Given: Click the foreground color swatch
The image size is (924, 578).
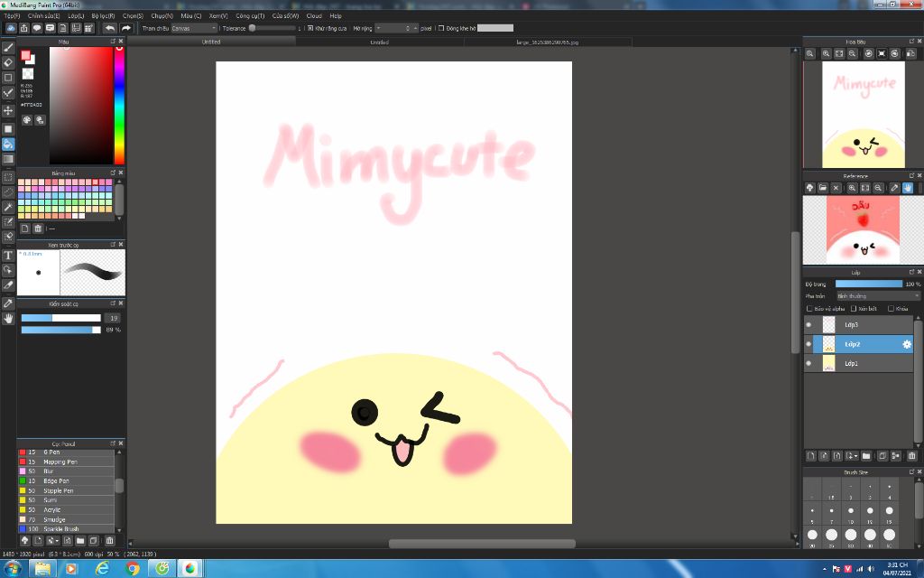Looking at the screenshot, I should (x=25, y=55).
